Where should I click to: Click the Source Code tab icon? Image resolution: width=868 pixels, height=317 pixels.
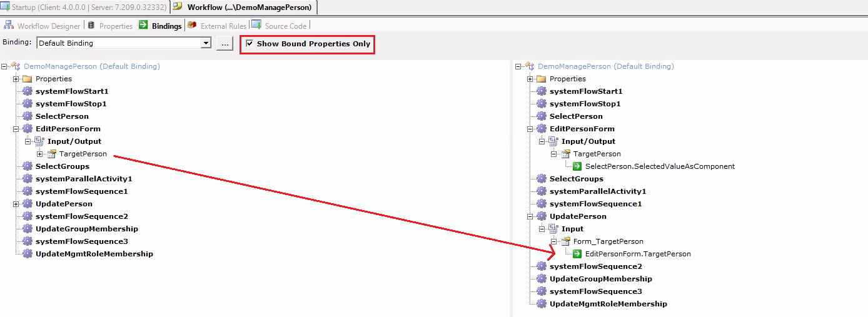(x=256, y=25)
